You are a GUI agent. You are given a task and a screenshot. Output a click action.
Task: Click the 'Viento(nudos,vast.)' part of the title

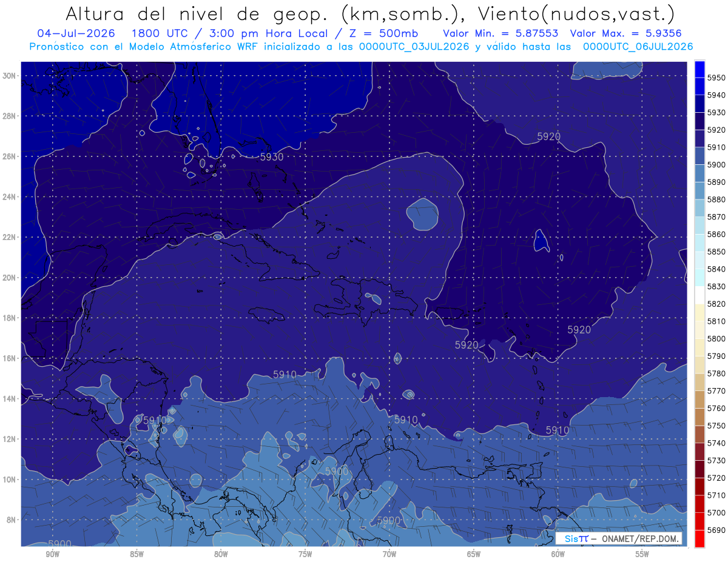click(576, 13)
